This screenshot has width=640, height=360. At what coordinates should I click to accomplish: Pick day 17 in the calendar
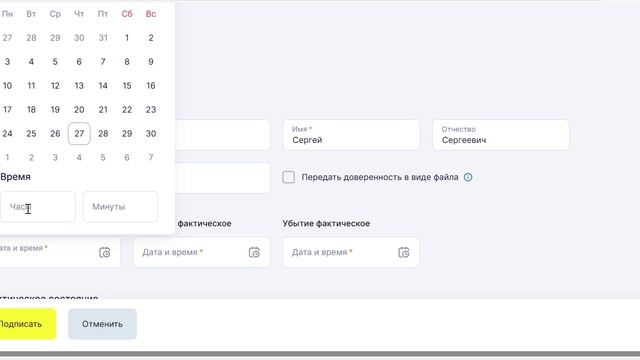pos(7,110)
